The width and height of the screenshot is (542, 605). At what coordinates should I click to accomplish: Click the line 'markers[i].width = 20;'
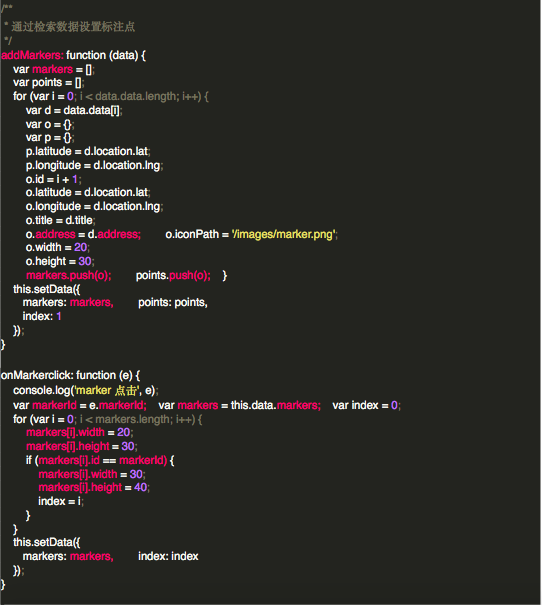pos(79,433)
